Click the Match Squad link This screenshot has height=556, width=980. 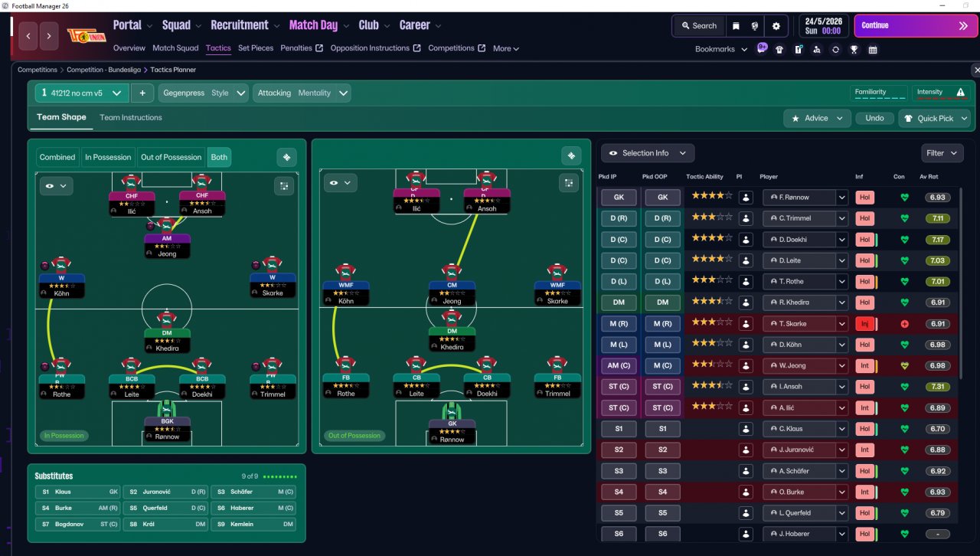point(175,48)
